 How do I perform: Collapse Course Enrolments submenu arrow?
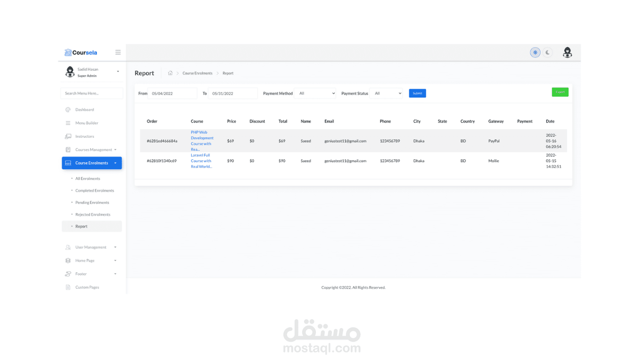[x=116, y=163]
